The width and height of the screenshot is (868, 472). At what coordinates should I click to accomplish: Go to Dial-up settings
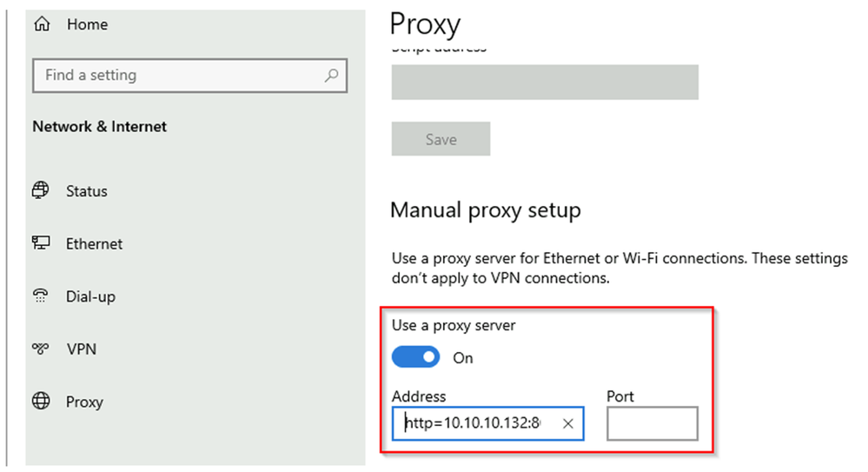[90, 296]
